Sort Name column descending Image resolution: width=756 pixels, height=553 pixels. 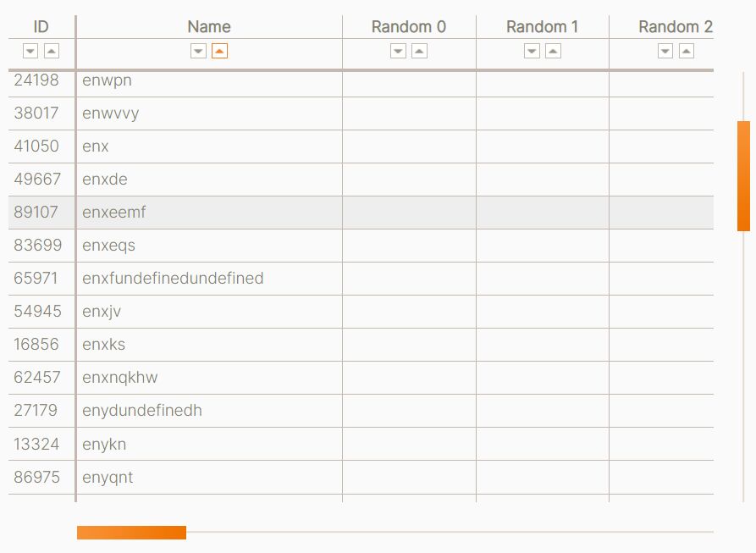[199, 51]
